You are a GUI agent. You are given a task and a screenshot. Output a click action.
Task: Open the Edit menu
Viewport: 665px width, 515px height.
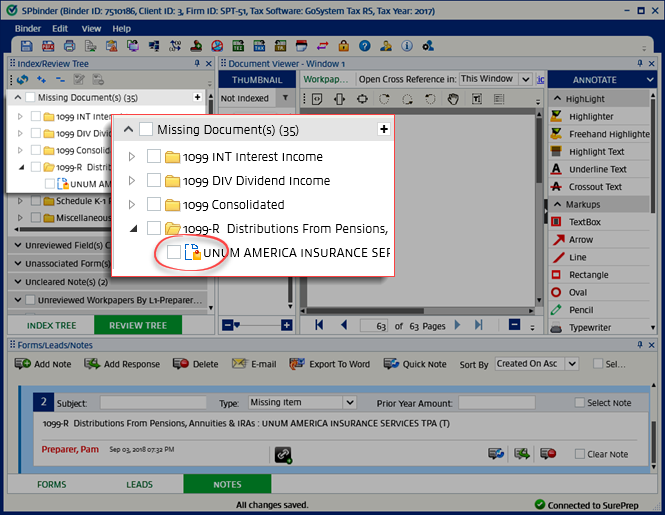60,29
